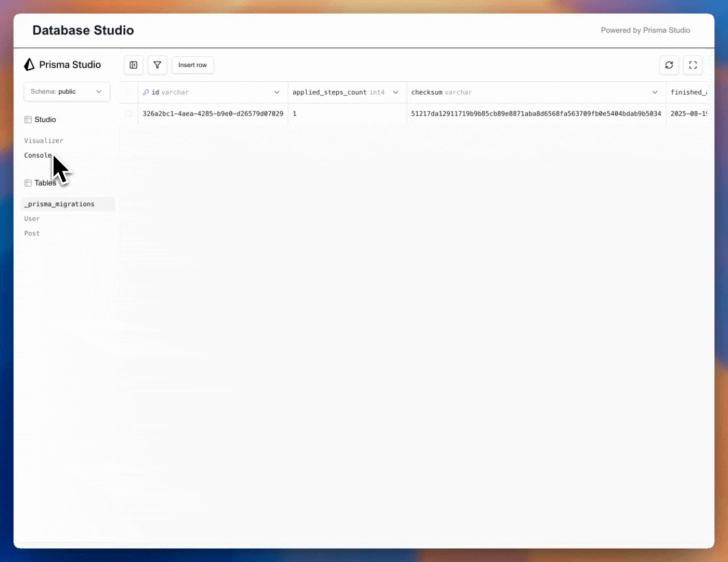Click the Powered by Prisma Studio text

[x=645, y=30]
